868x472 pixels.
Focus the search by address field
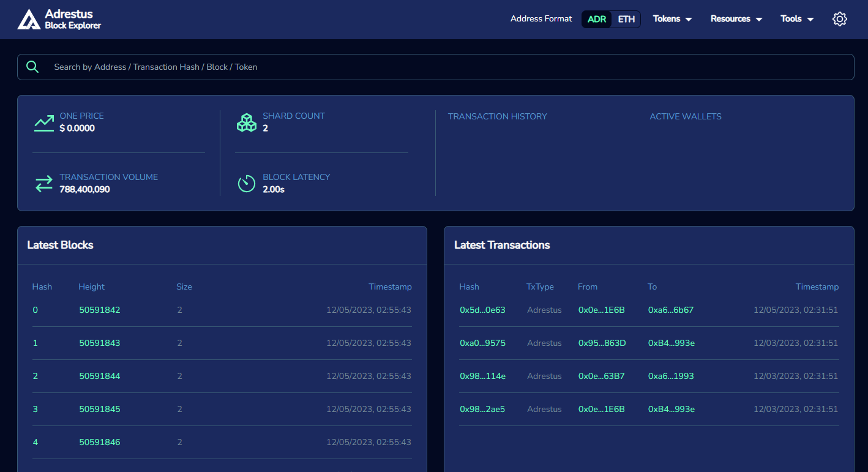435,67
